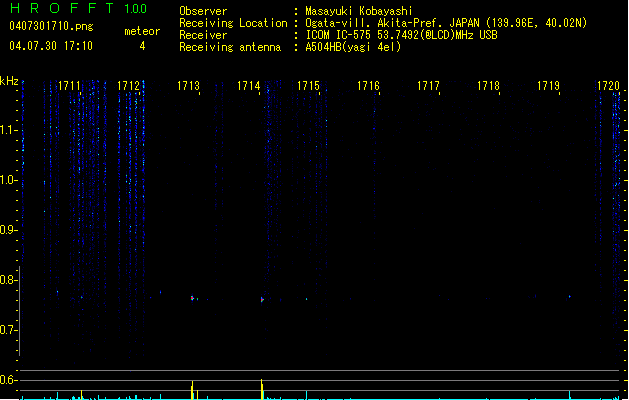629x400 pixels.
Task: Click the meteor echo spot near 1713
Action: point(193,298)
